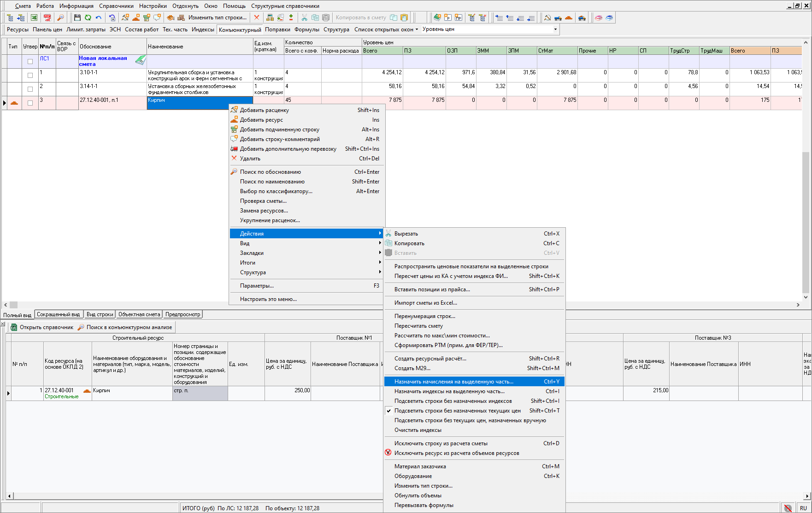Click the Excel export icon in toolbar

pos(34,18)
